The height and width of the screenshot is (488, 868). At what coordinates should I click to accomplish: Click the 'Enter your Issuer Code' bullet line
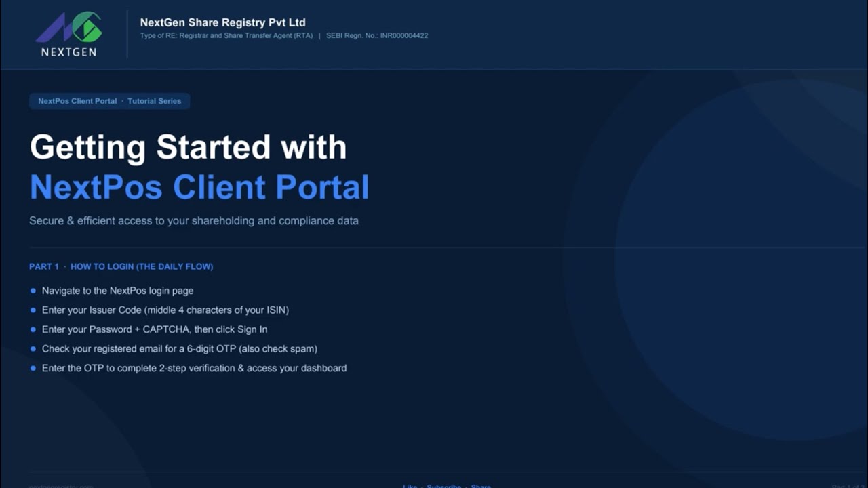pos(159,310)
